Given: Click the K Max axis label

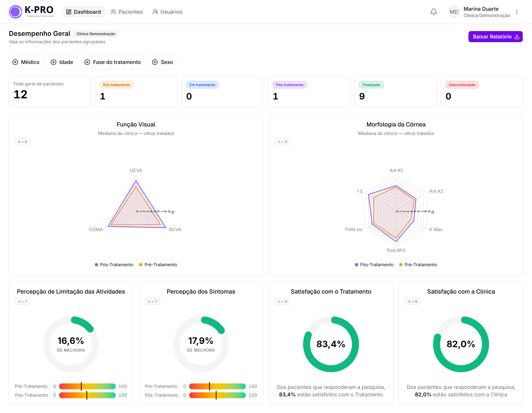Looking at the screenshot, I should 436,229.
